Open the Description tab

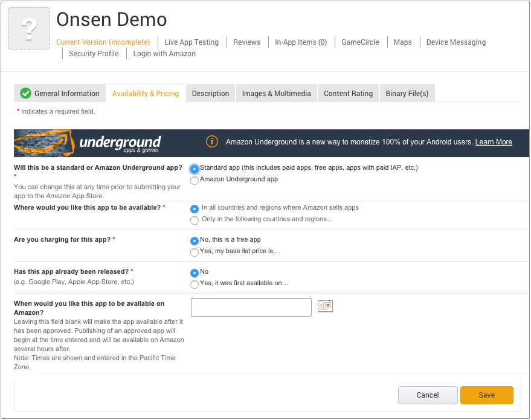[210, 93]
